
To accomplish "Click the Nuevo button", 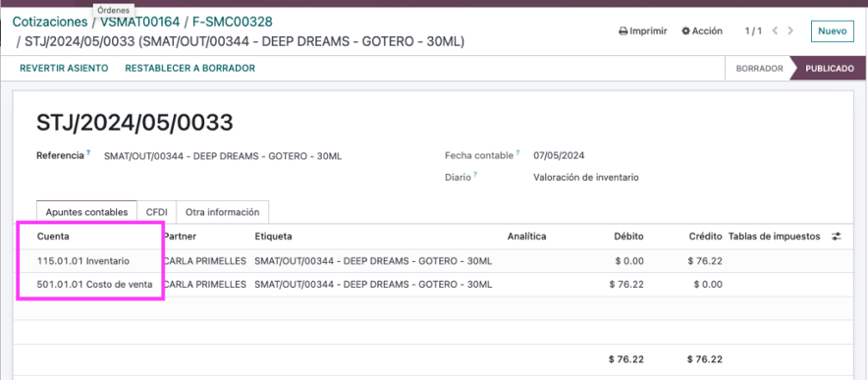I will (833, 31).
